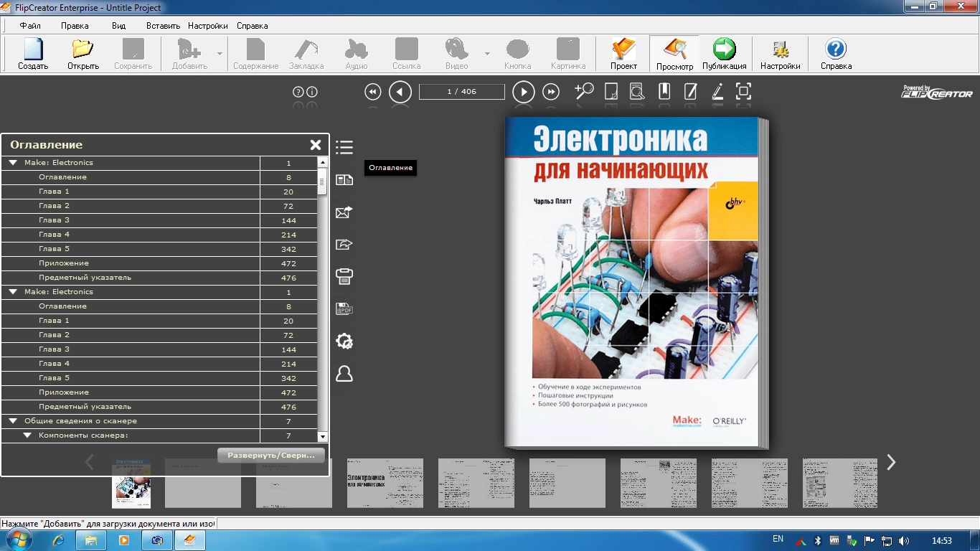This screenshot has width=980, height=551.
Task: Open the page thumbnails icon in side strip
Action: [344, 180]
